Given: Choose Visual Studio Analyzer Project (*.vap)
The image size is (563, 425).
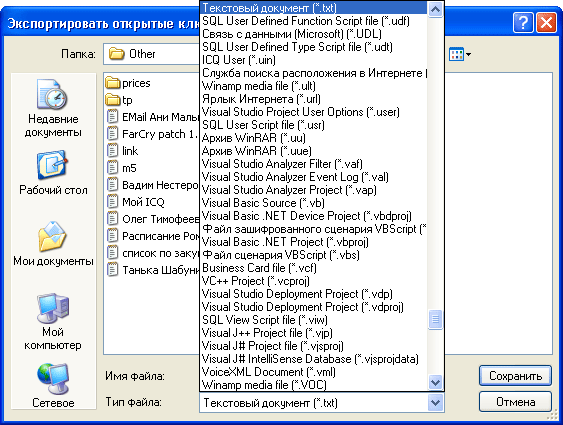Looking at the screenshot, I should 313,190.
